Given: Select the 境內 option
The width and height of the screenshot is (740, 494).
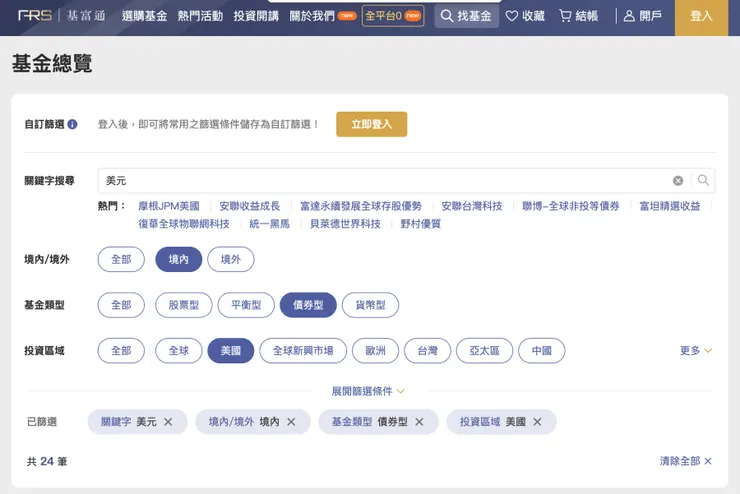Looking at the screenshot, I should coord(179,259).
